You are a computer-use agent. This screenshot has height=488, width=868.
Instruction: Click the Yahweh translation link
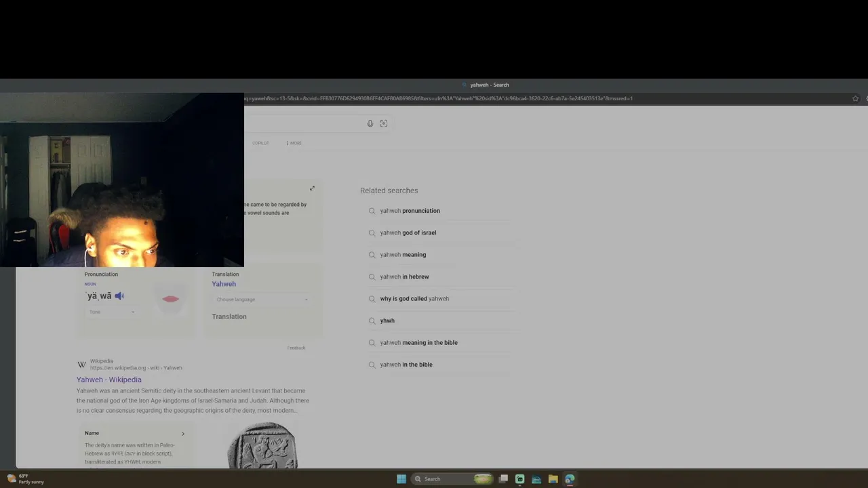224,284
